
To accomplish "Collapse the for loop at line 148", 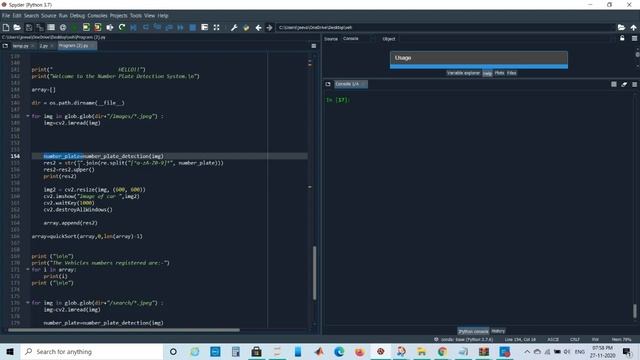I will click(28, 116).
